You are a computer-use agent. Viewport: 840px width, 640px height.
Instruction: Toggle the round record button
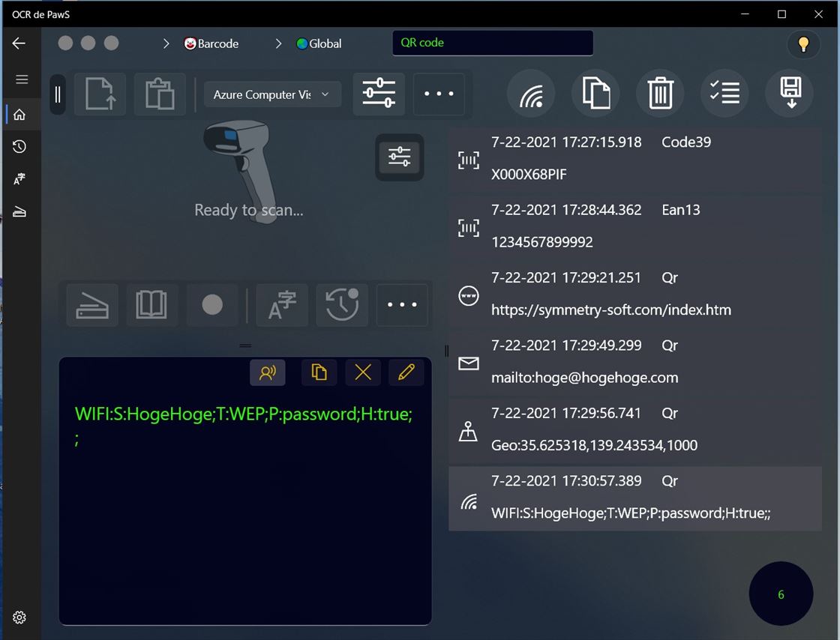(x=212, y=305)
